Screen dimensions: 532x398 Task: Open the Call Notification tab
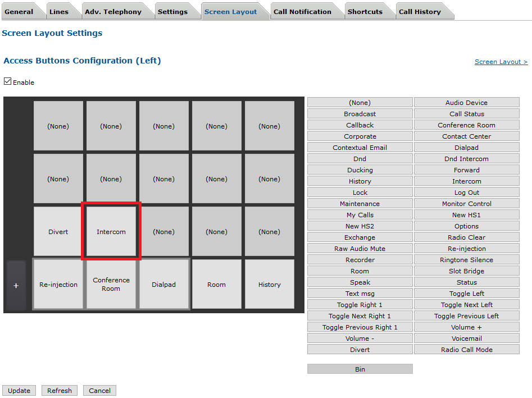click(x=302, y=12)
